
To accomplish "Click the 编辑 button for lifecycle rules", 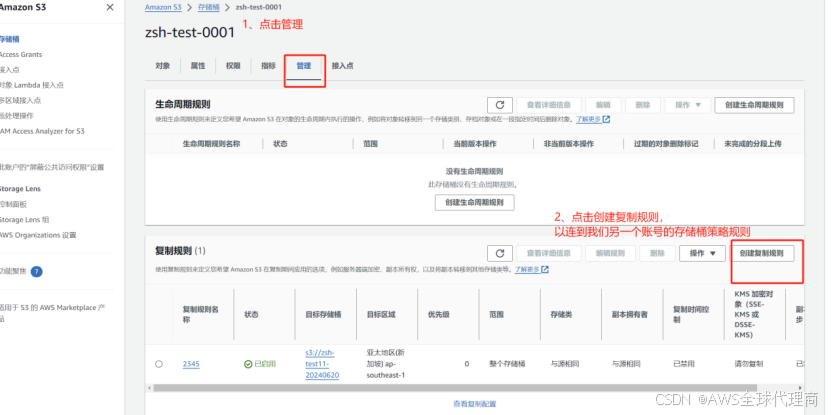I will [x=603, y=105].
